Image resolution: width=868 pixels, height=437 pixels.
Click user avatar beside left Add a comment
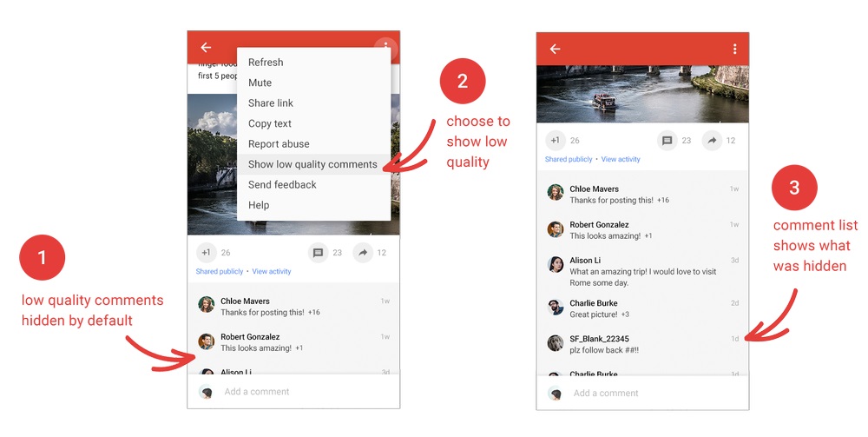(207, 392)
